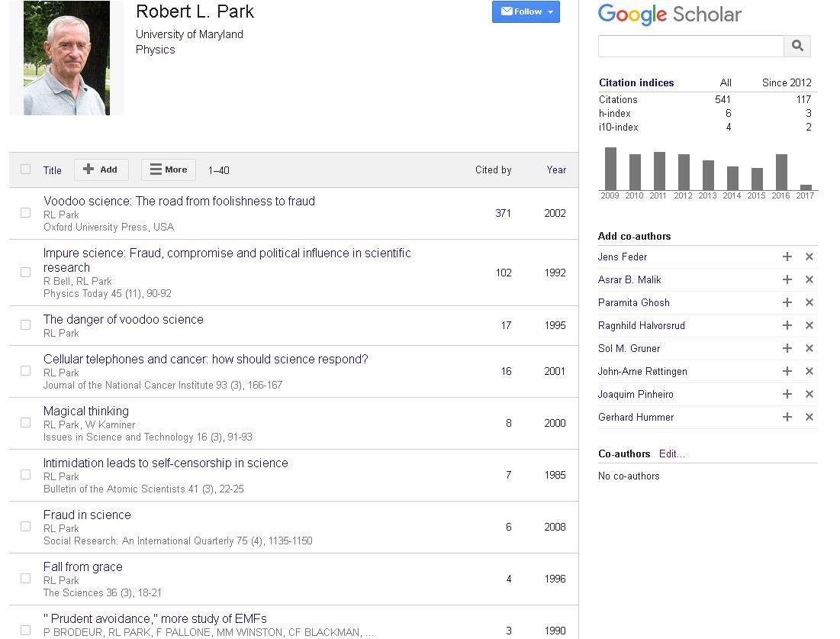Select Intimidation leads to self-censorship checkbox
The width and height of the screenshot is (840, 639).
25,475
